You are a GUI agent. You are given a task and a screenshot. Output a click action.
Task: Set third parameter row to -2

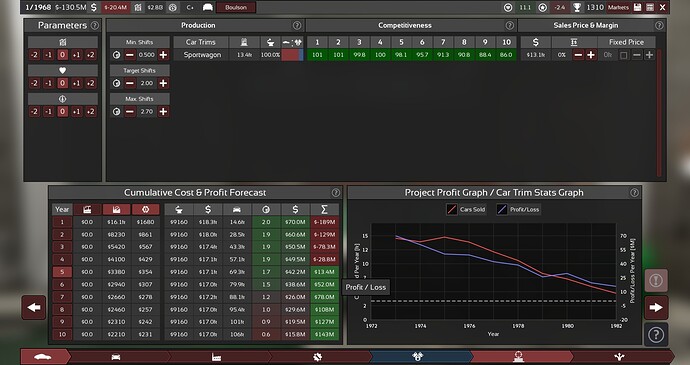tap(34, 112)
